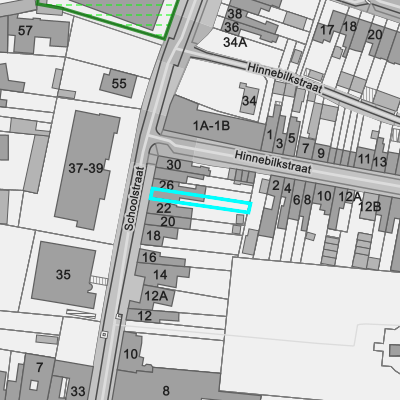
Task: Select building number 8
Action: click(166, 390)
